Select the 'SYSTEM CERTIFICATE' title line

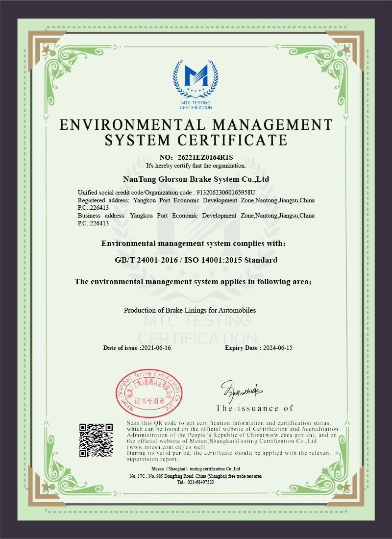[196, 140]
